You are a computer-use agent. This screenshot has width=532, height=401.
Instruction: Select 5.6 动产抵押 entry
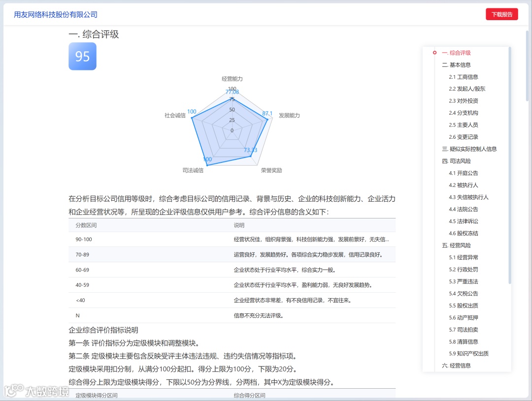pyautogui.click(x=463, y=318)
